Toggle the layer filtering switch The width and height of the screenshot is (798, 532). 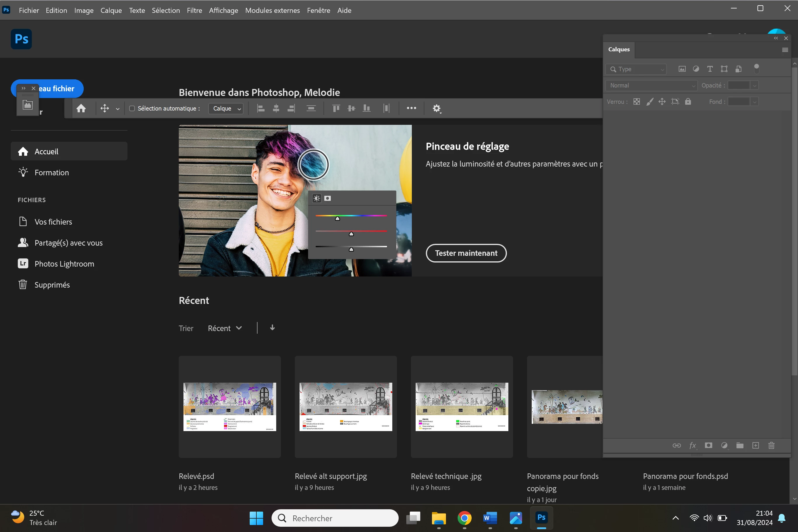(x=756, y=68)
